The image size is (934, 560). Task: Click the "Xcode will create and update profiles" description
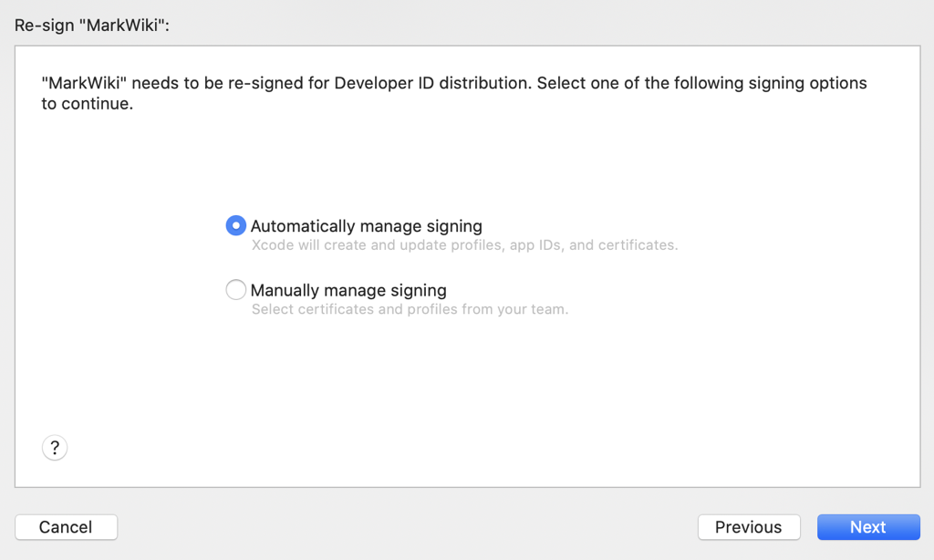click(x=392, y=245)
